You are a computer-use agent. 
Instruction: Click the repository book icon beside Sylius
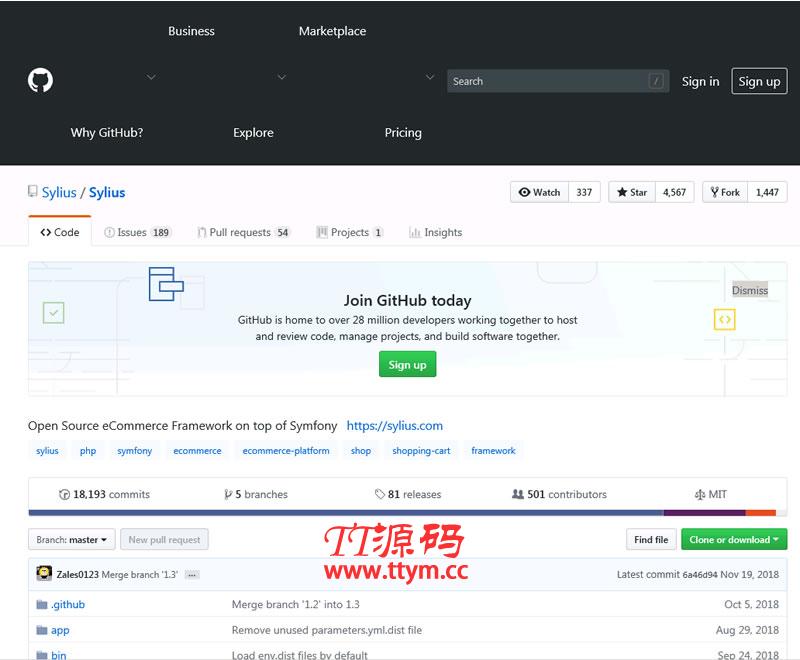pos(33,192)
